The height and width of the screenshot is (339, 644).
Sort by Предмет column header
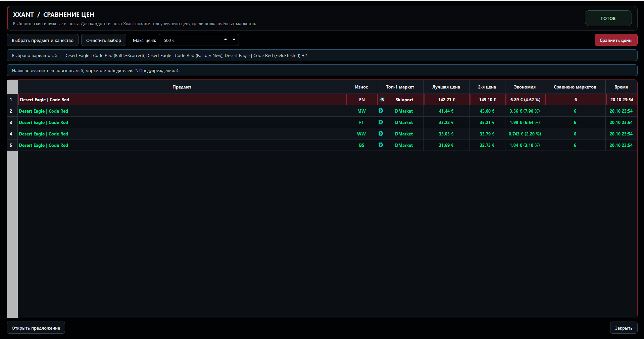(x=182, y=87)
